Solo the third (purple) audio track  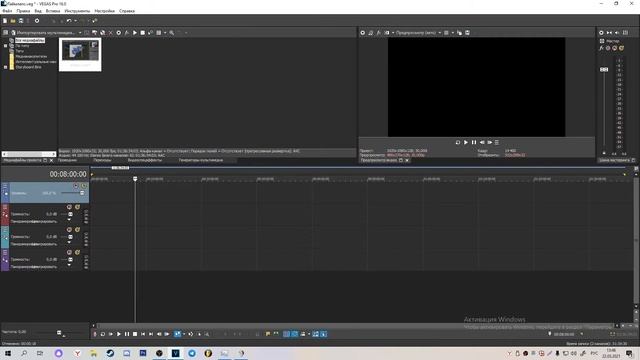pos(77,253)
